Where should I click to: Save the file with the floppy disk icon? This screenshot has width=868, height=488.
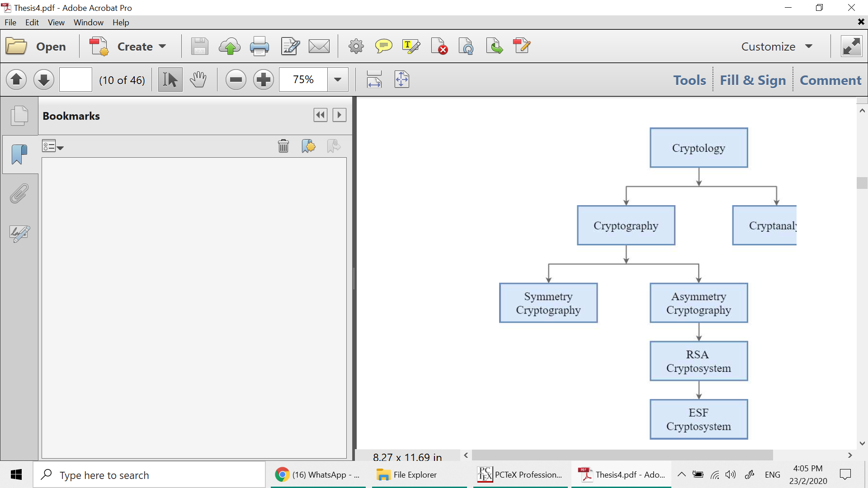pos(199,46)
